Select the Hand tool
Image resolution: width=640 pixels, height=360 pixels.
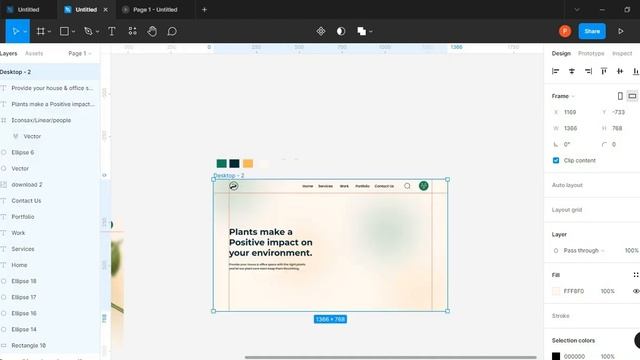pos(152,31)
